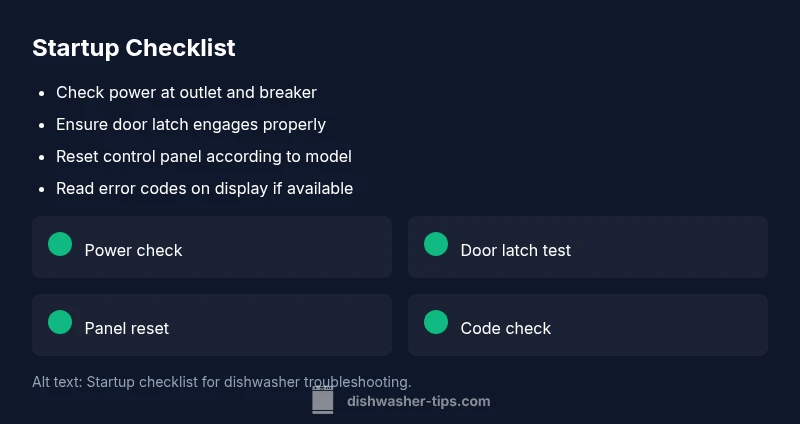This screenshot has width=800, height=424.
Task: Click the text 'Check power at outlet and breaker'
Action: point(186,92)
